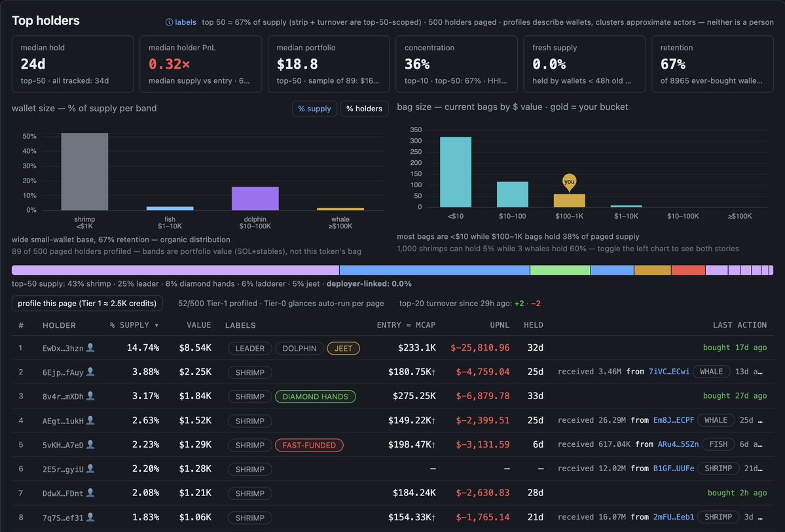
Task: Open the concentration 36% card
Action: tap(456, 64)
